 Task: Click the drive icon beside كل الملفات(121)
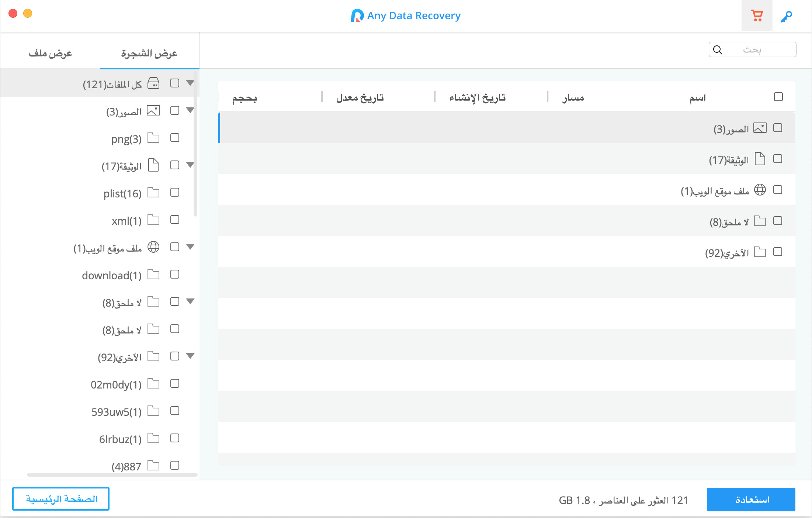[x=153, y=83]
